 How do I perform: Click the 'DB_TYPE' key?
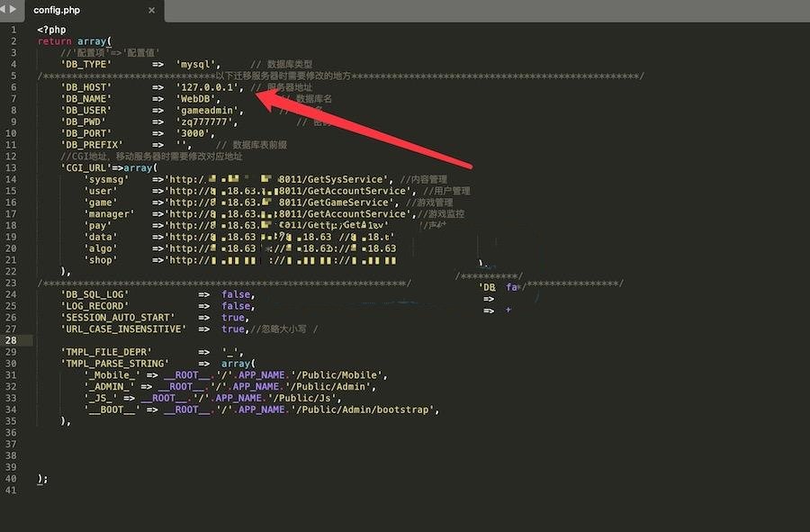point(85,64)
